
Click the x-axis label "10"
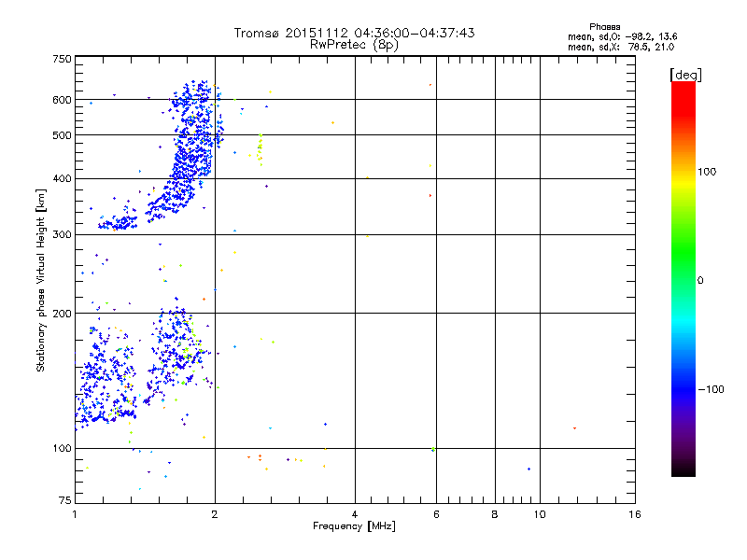click(x=540, y=514)
